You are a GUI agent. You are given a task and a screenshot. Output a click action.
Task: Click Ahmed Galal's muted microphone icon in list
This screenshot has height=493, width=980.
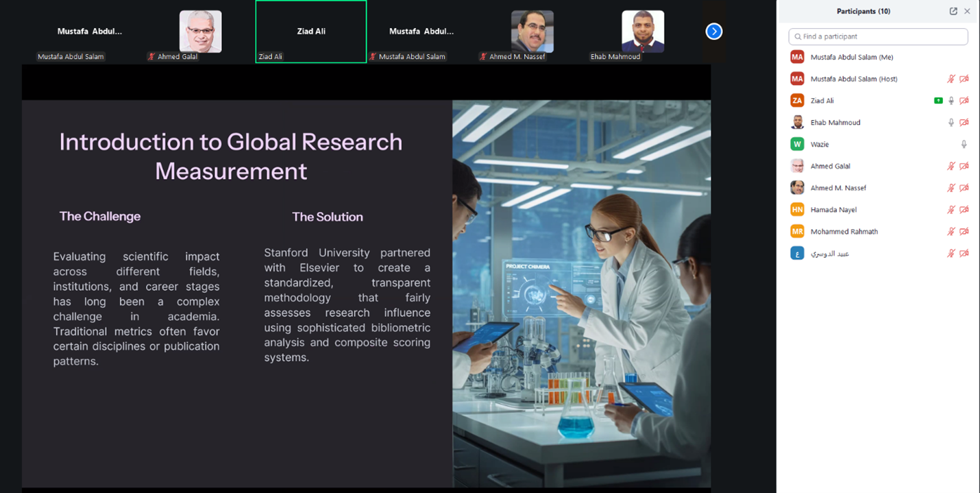pos(951,167)
